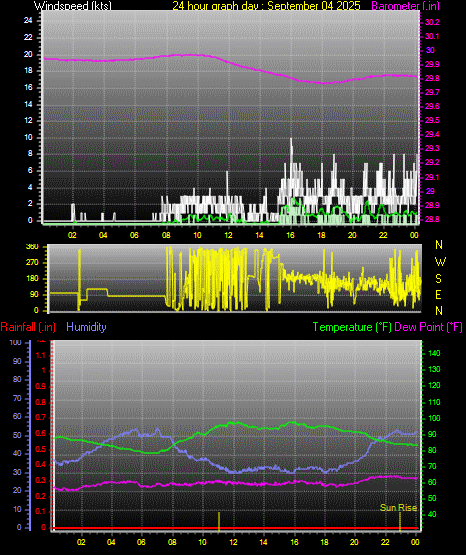This screenshot has height=555, width=466.
Task: Click temperature axis value 140
Action: pos(434,353)
